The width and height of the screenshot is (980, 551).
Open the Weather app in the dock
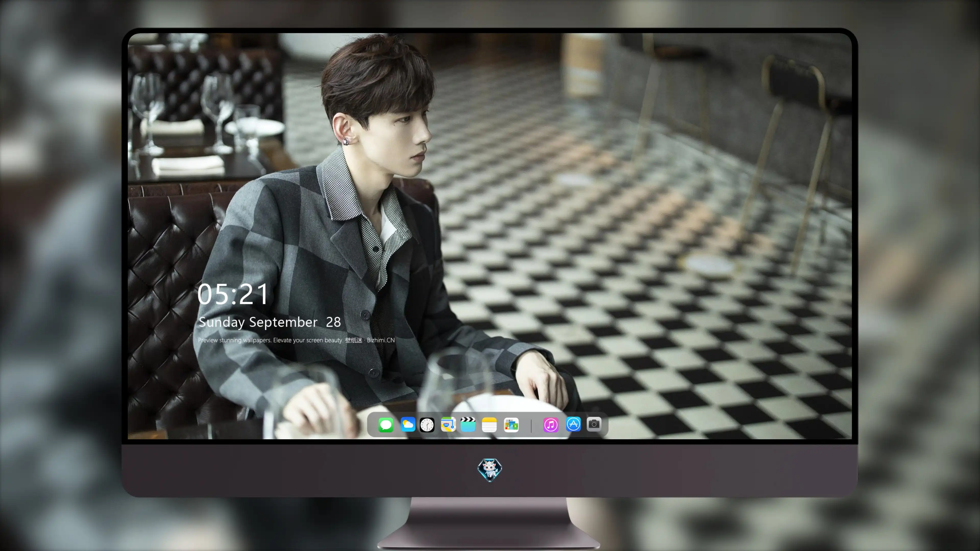[x=408, y=424]
